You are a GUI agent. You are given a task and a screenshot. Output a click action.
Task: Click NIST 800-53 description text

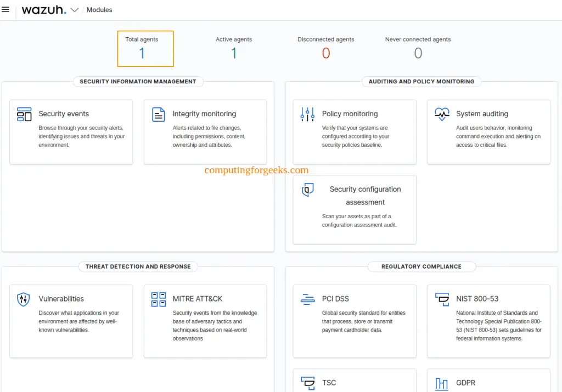[x=499, y=326]
